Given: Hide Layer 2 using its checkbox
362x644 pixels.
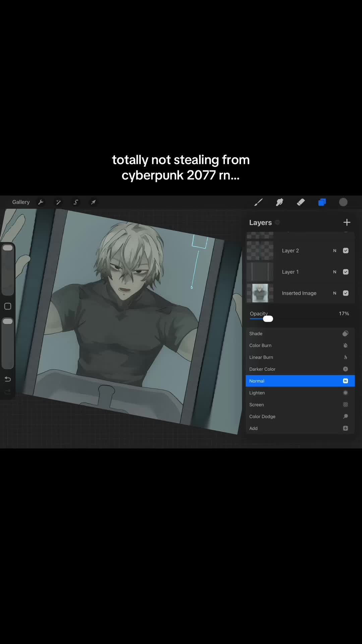Looking at the screenshot, I should tap(346, 251).
